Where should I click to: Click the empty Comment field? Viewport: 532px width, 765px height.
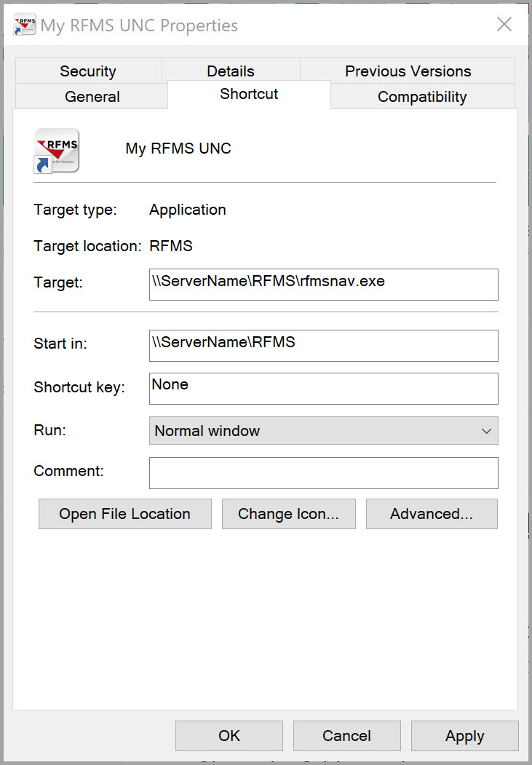[x=324, y=473]
